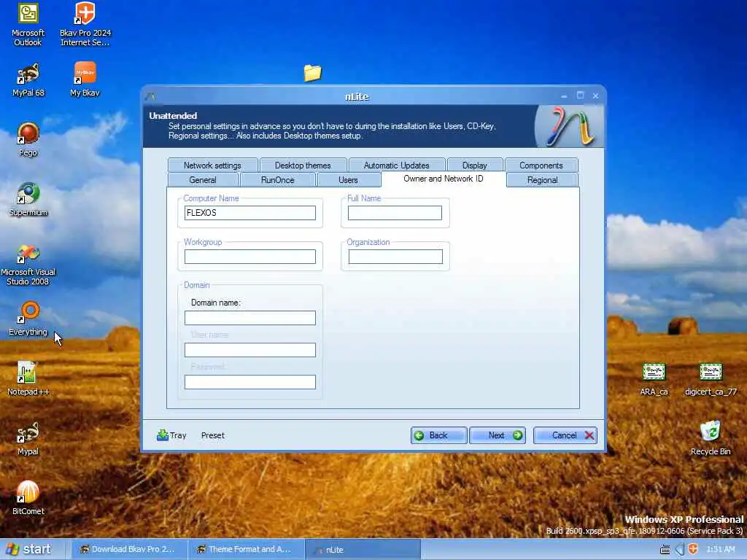Open the General tab

pyautogui.click(x=203, y=180)
